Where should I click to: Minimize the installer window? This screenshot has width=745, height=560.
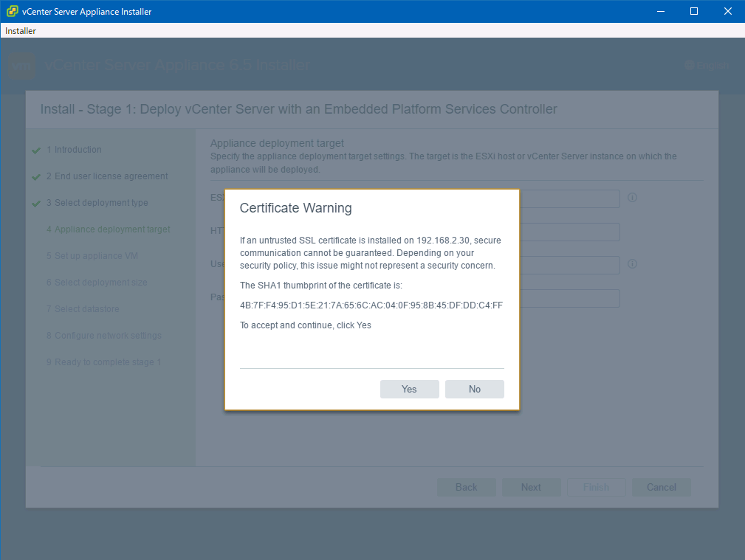click(660, 11)
